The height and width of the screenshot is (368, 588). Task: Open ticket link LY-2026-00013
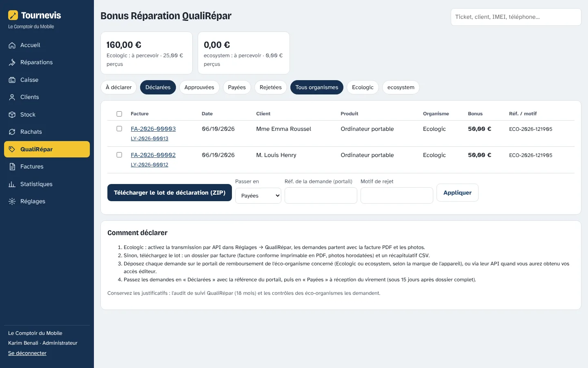click(x=149, y=139)
